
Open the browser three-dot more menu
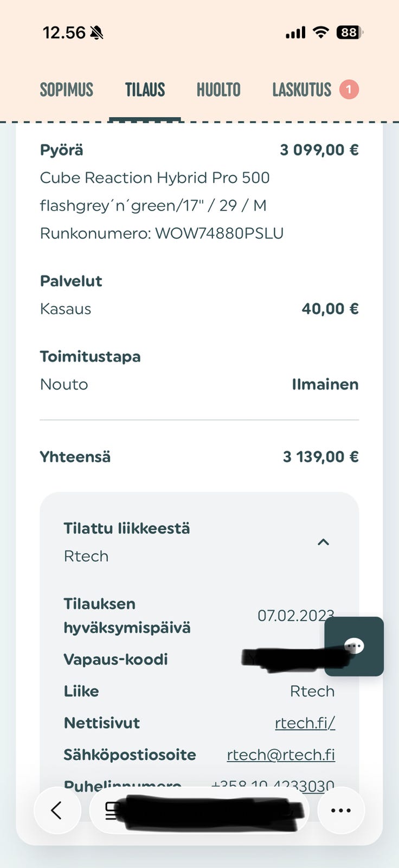[x=340, y=810]
